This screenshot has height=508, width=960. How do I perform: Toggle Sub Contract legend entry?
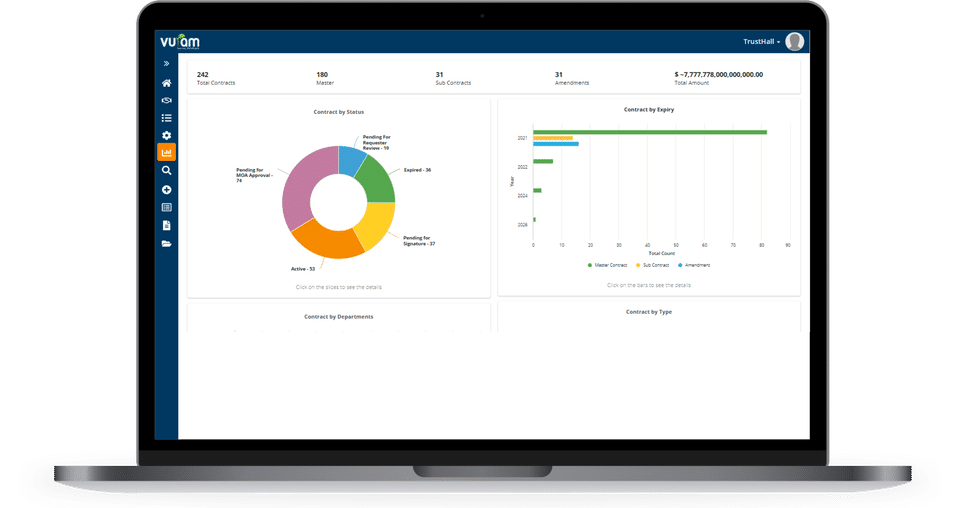(x=653, y=265)
